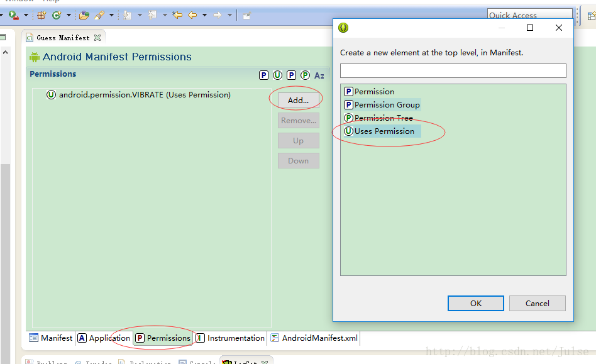The image size is (596, 364).
Task: Click the Remove... button
Action: click(x=299, y=121)
